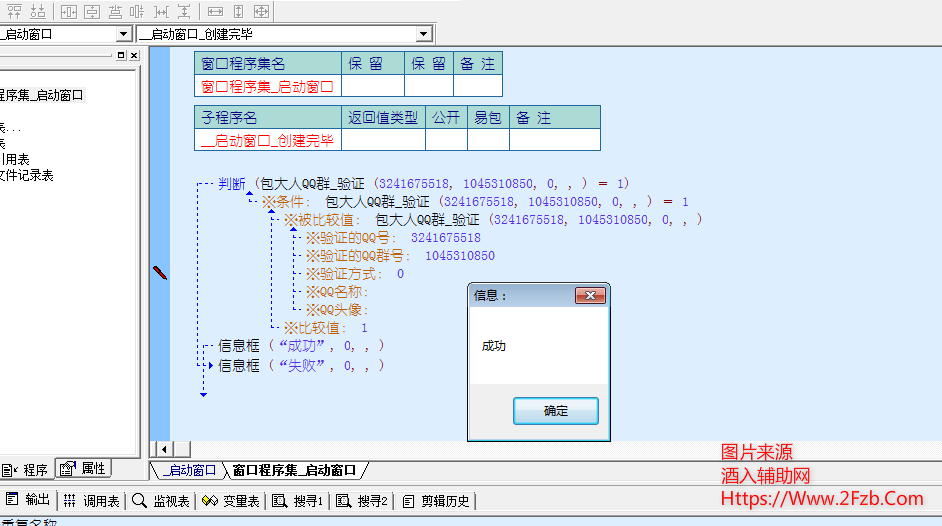
Task: Click the align bottom edges toolbar icon
Action: (38, 11)
